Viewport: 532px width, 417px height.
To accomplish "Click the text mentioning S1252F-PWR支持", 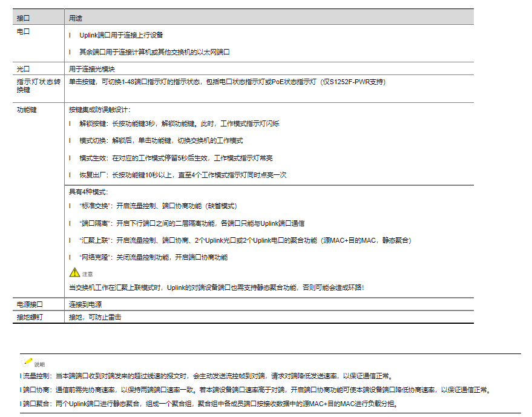I will point(227,82).
